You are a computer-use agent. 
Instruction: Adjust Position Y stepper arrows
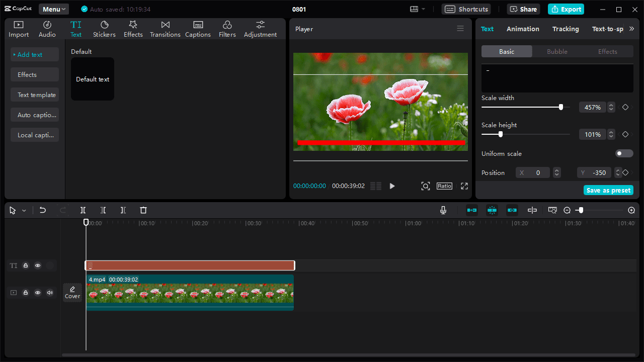click(618, 172)
